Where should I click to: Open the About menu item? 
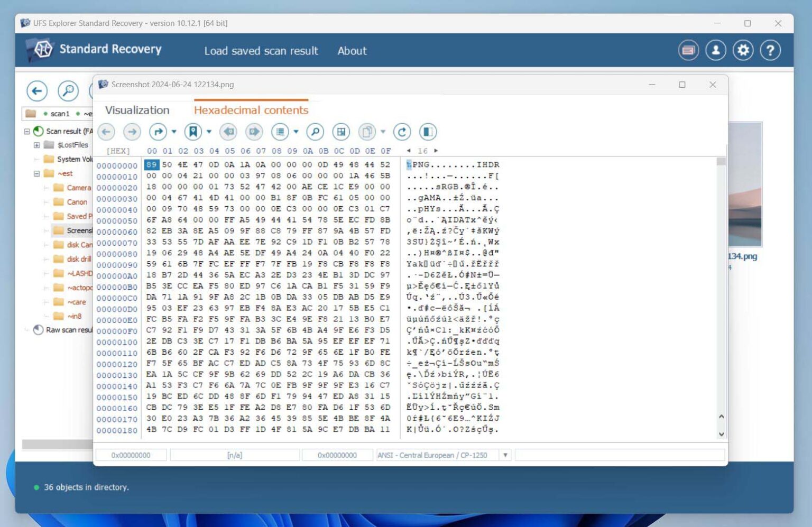[x=352, y=51]
